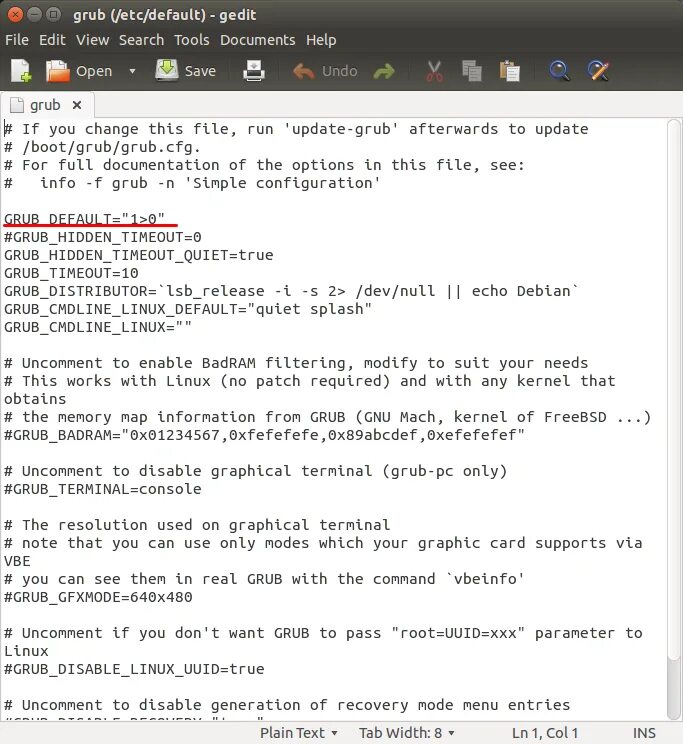Click the GRUB_HIDDEN_TIMEOUT_QUIET=true line
This screenshot has height=744, width=683.
[x=139, y=255]
